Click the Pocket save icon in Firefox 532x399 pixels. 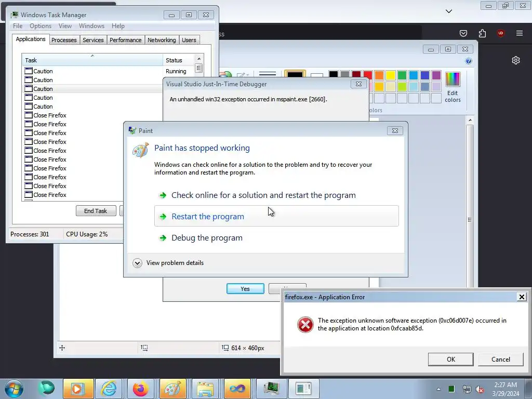point(463,33)
